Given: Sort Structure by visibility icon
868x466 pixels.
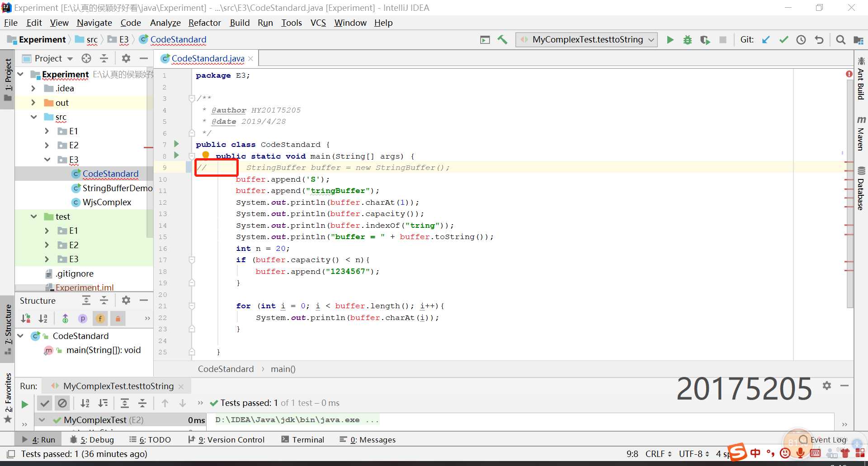Looking at the screenshot, I should [x=26, y=319].
